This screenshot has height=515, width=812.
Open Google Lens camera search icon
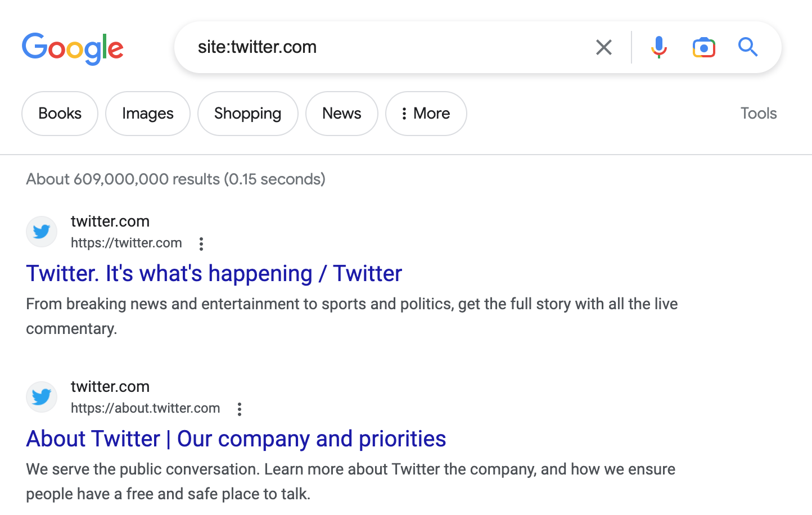[703, 47]
